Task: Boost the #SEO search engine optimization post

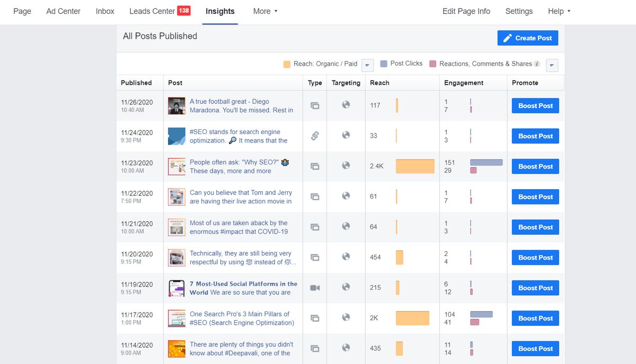Action: coord(535,136)
